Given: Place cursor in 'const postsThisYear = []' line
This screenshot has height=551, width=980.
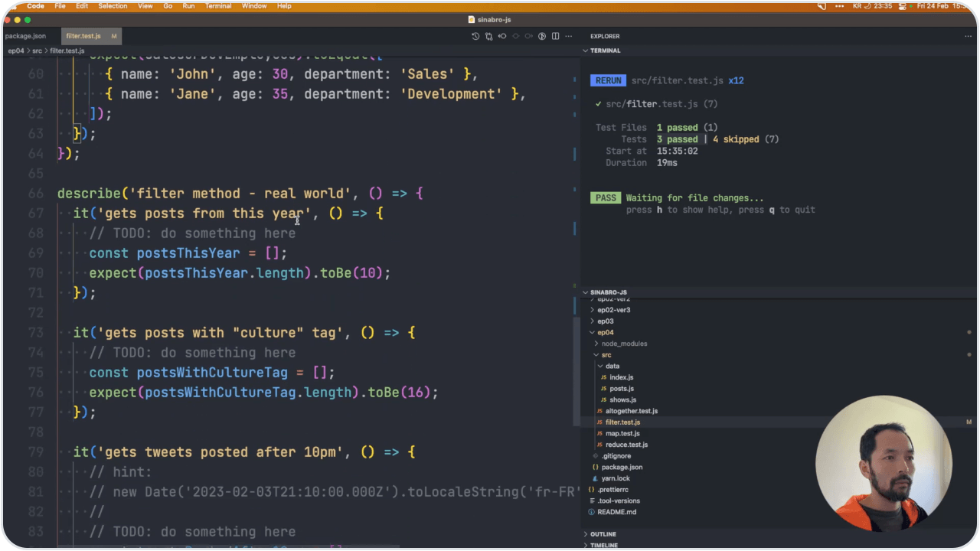Looking at the screenshot, I should [188, 253].
